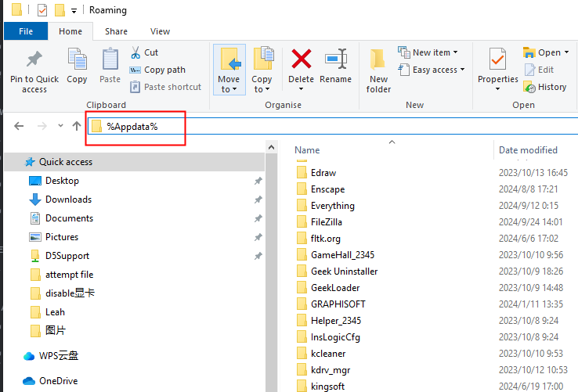Switch to the Share tab
This screenshot has height=392, width=578.
(116, 31)
